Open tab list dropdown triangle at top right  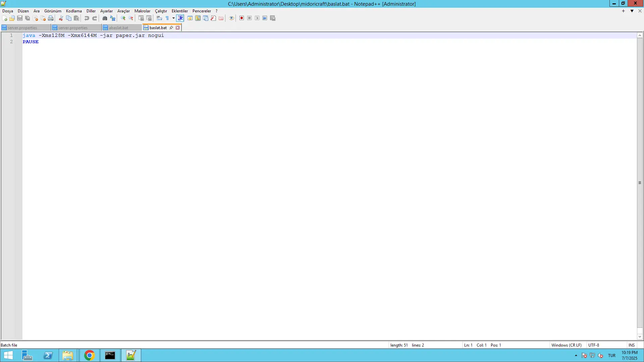[x=632, y=11]
